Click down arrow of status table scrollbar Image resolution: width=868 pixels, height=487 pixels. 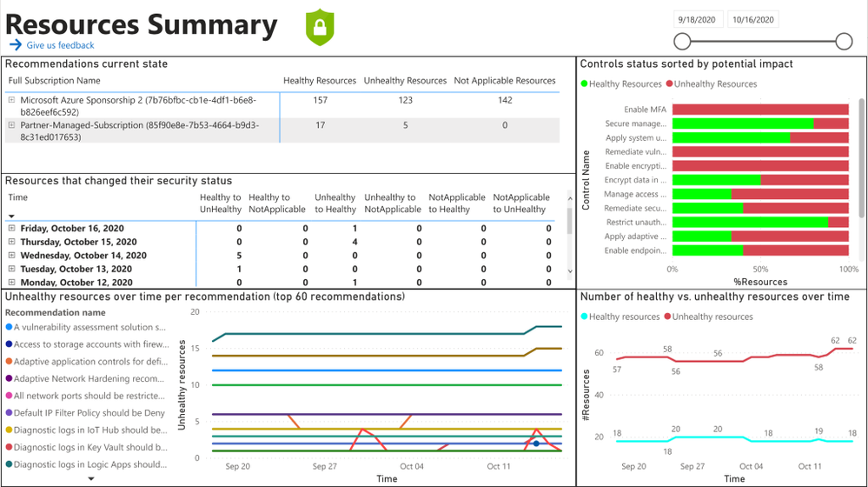tap(570, 271)
